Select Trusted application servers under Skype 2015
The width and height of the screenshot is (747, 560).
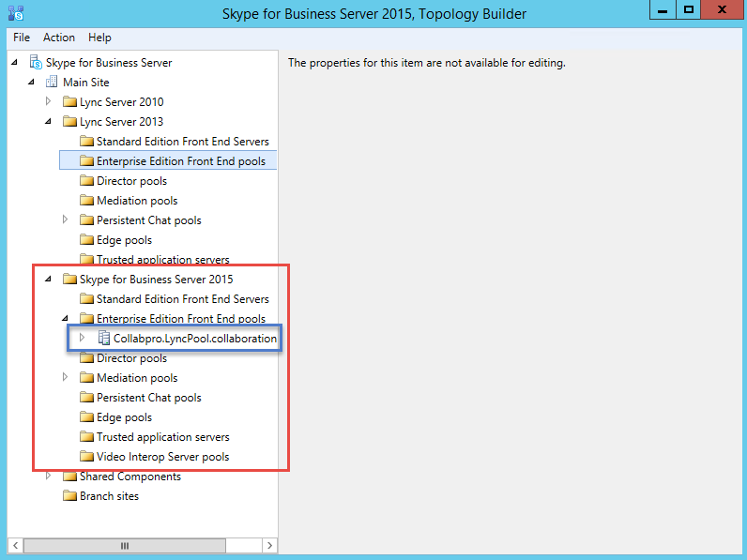(x=163, y=437)
